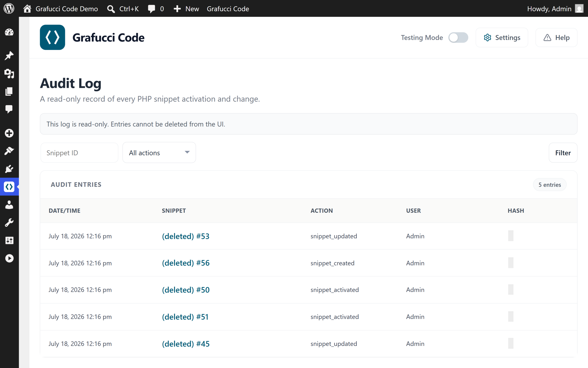This screenshot has height=368, width=588.
Task: Open the comments bubble in the admin bar
Action: click(151, 9)
